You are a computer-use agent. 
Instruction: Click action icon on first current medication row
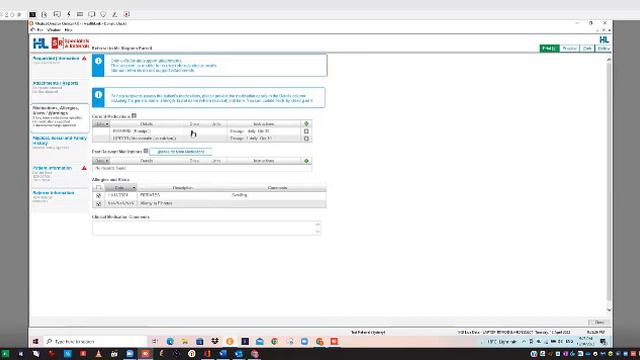click(x=307, y=131)
